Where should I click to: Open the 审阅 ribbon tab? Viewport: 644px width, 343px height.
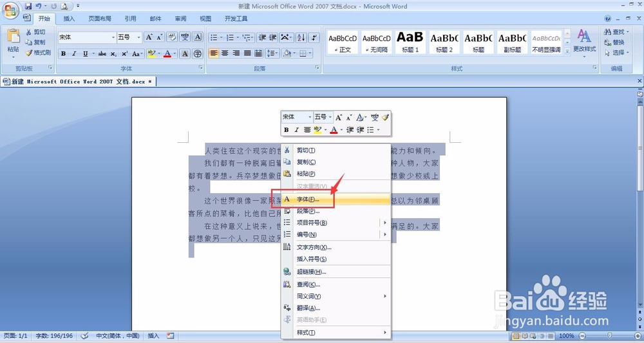click(x=180, y=19)
